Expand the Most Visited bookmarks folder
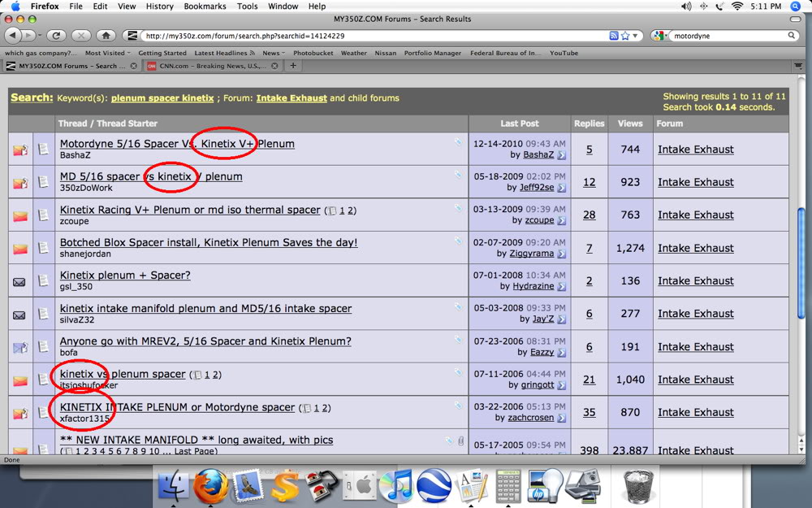Viewport: 812px width, 508px height. (108, 53)
